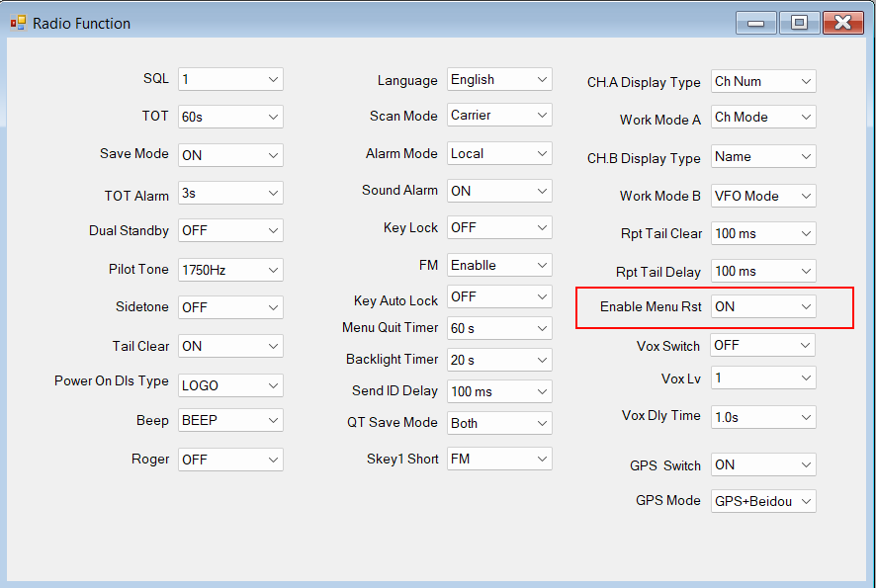Expand the Tail Clear dropdown
Screen dimensions: 876x588
coord(230,346)
